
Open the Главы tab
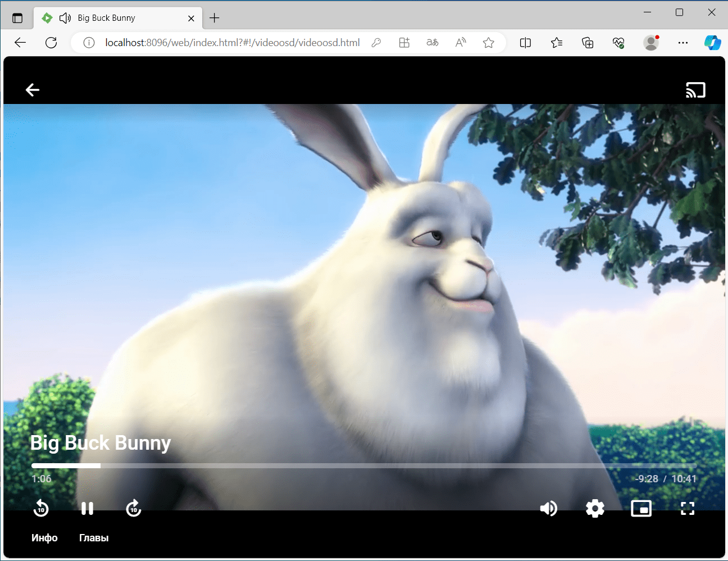coord(94,538)
